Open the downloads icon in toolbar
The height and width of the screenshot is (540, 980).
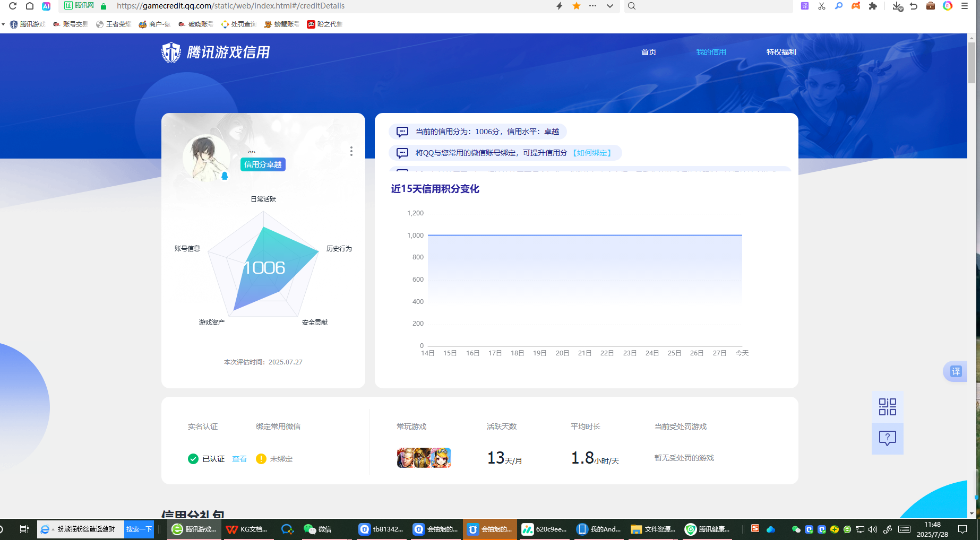(x=897, y=6)
